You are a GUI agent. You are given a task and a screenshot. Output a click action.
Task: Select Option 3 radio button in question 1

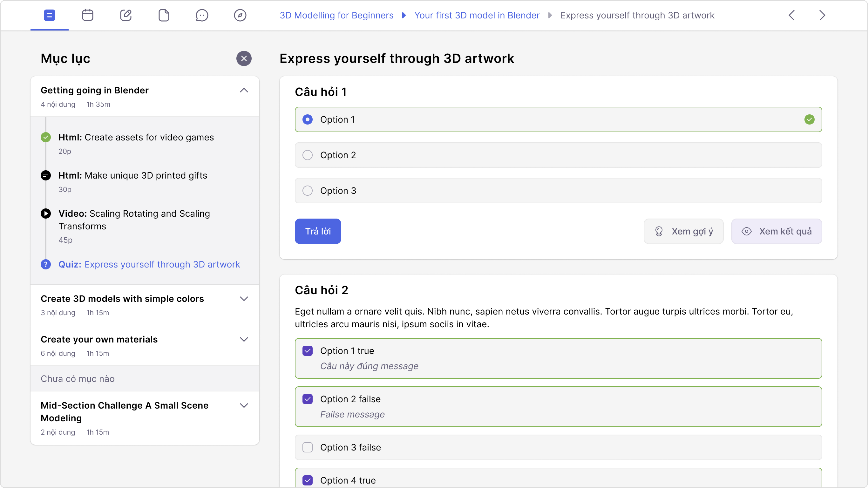(x=307, y=191)
